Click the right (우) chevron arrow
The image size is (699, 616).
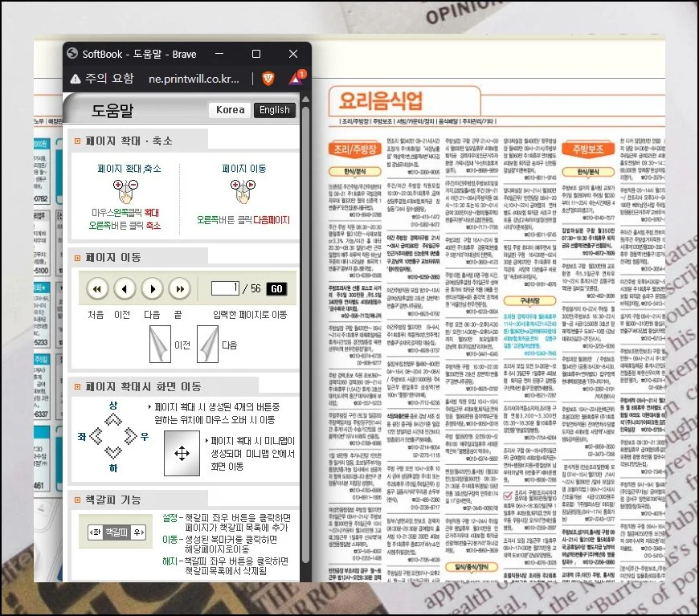click(x=129, y=436)
